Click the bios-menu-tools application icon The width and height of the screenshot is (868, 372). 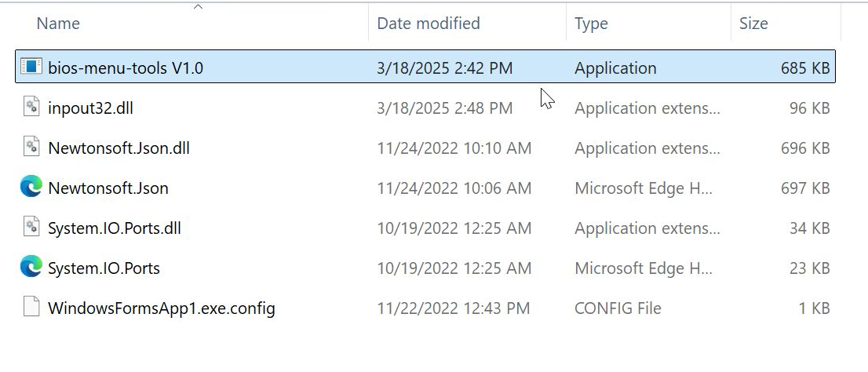click(31, 67)
